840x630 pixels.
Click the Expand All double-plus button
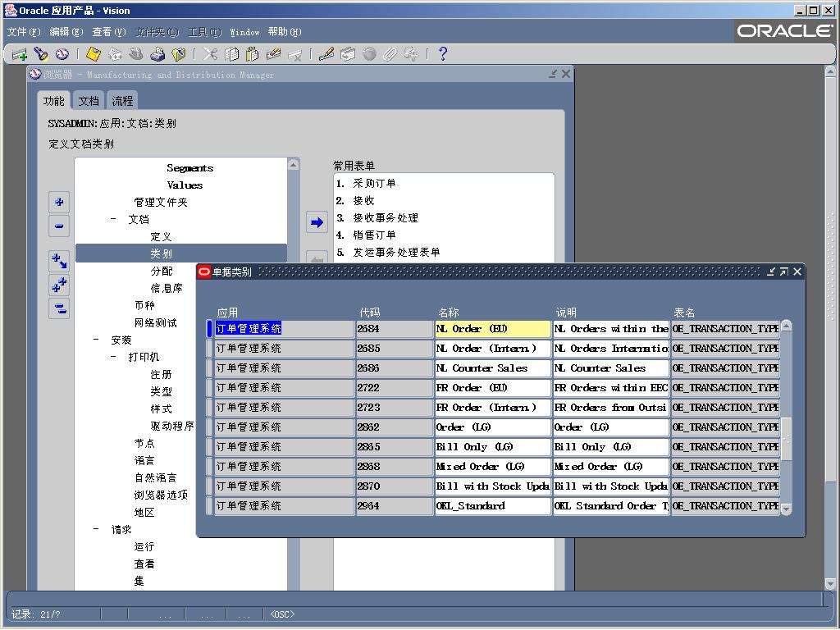59,285
